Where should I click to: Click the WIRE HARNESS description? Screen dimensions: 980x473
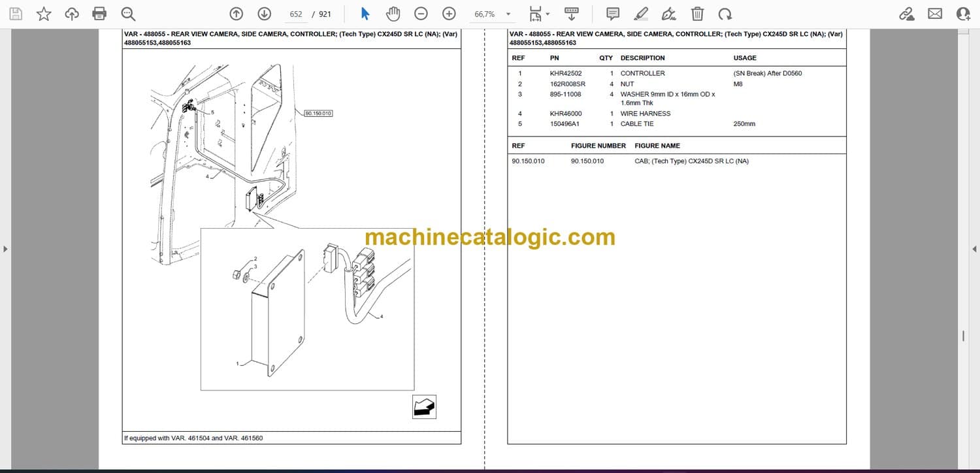[x=645, y=114]
